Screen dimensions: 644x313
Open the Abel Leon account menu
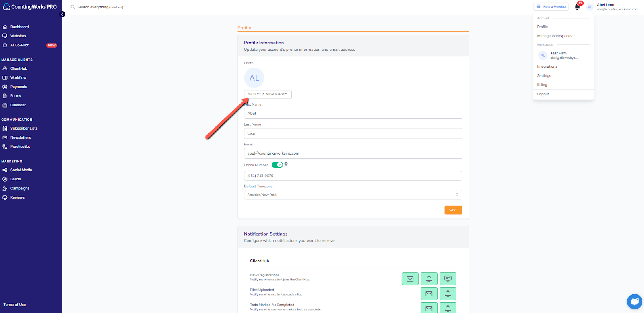pos(612,7)
